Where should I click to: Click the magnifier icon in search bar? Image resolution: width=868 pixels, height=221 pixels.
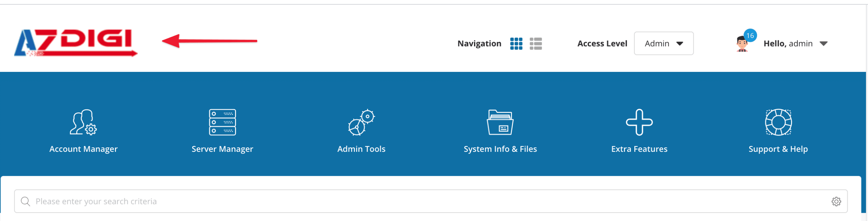pos(25,201)
